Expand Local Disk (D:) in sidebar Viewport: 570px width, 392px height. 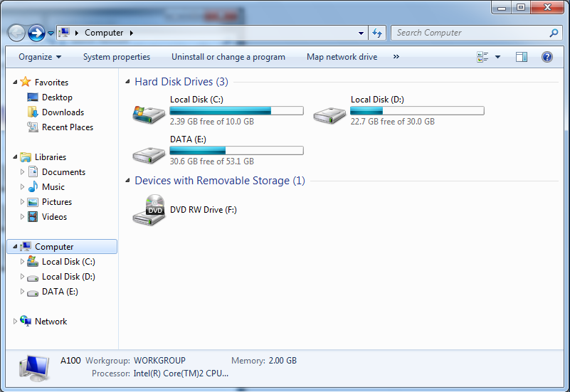22,277
